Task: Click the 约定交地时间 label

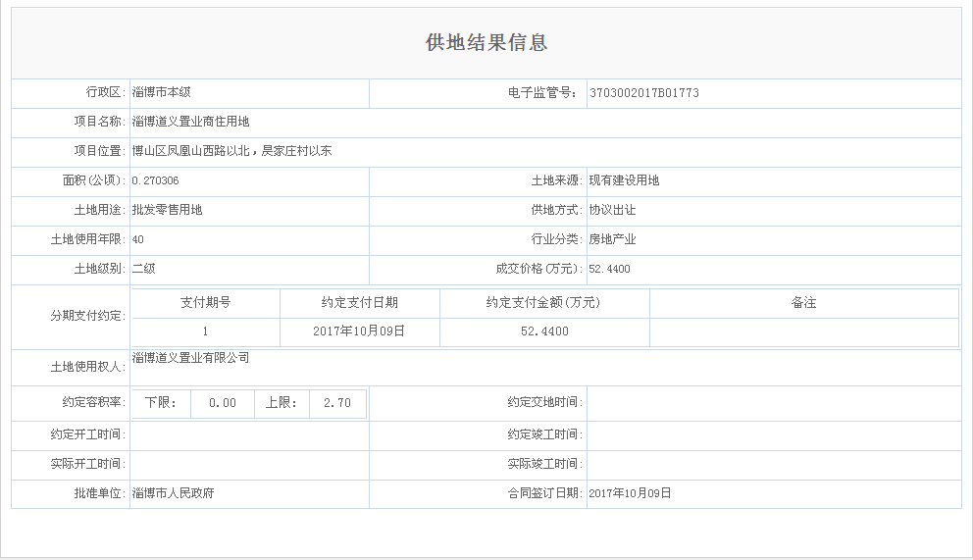Action: [544, 402]
